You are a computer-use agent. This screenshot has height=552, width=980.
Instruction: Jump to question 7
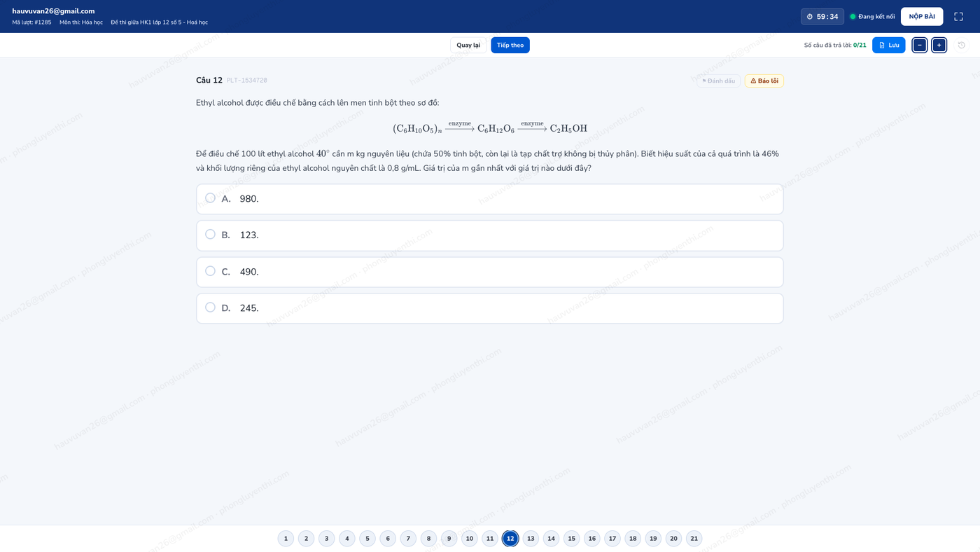pos(408,539)
